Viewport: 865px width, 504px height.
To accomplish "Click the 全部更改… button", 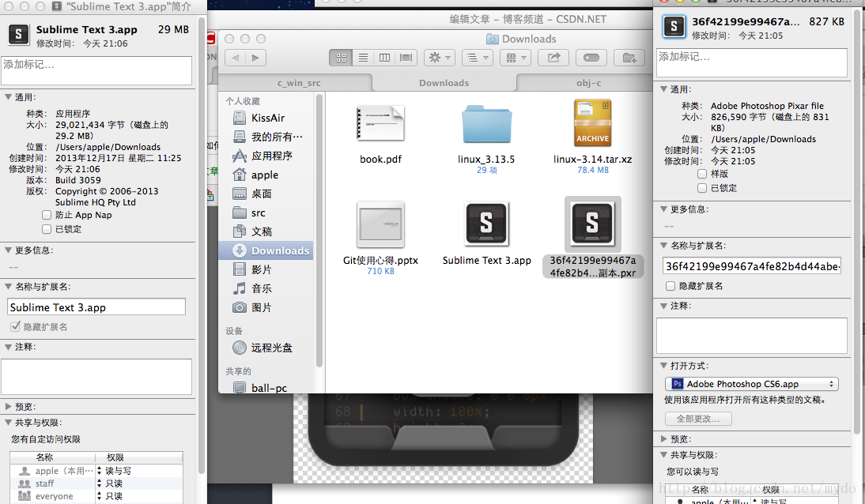I will click(x=698, y=419).
